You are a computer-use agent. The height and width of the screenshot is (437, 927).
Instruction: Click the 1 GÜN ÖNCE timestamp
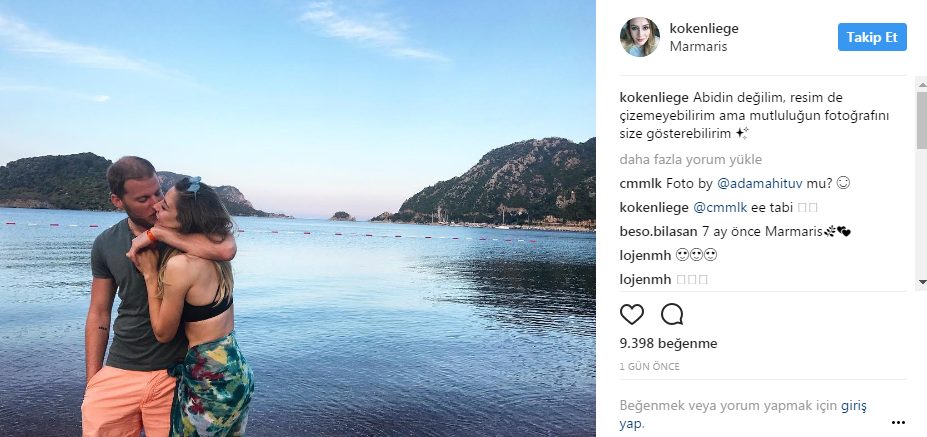click(649, 367)
